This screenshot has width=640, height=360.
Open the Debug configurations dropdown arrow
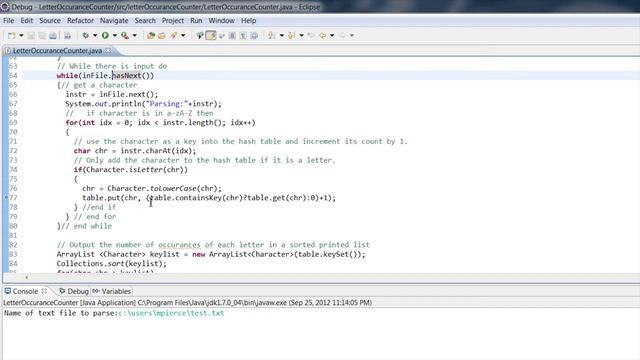(95, 36)
